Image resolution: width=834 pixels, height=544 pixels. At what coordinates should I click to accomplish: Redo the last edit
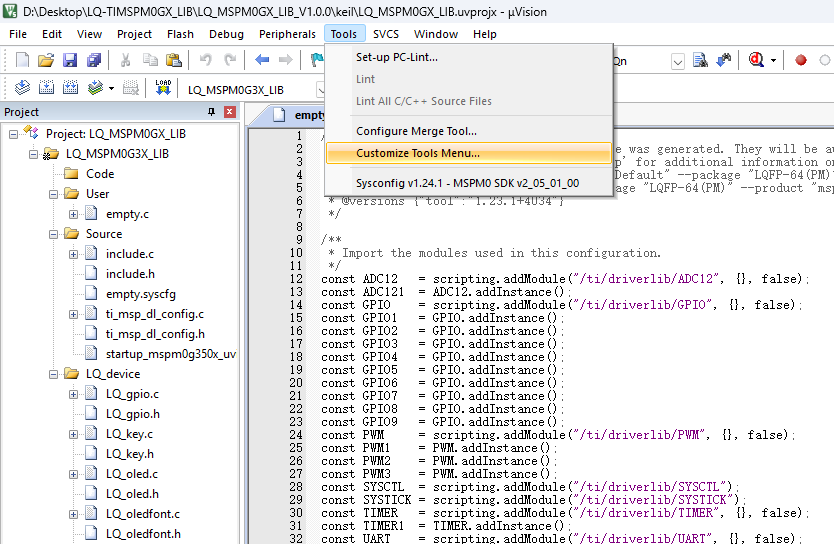pyautogui.click(x=230, y=60)
